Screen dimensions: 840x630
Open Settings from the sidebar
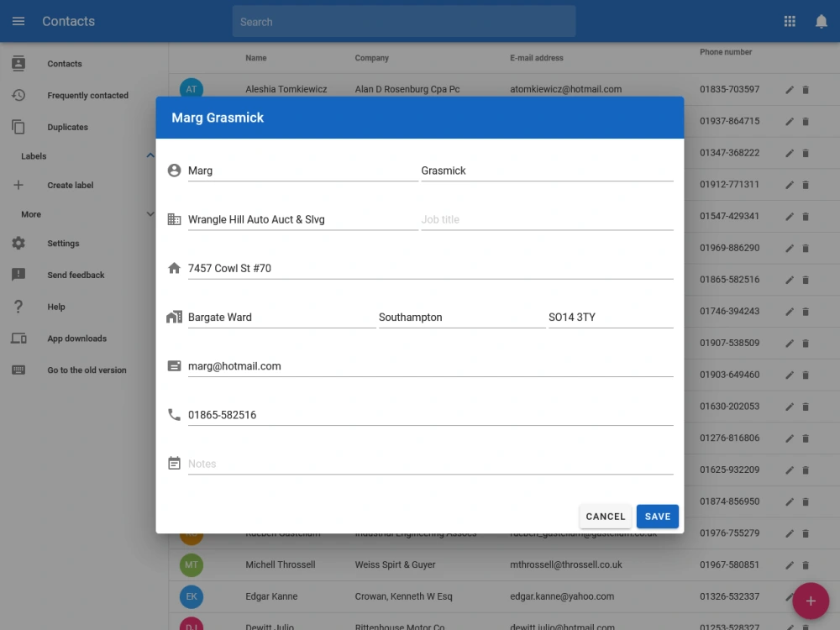pos(63,244)
